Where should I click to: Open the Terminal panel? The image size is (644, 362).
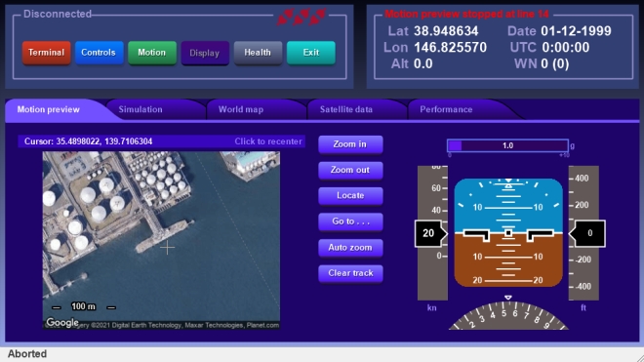coord(47,53)
